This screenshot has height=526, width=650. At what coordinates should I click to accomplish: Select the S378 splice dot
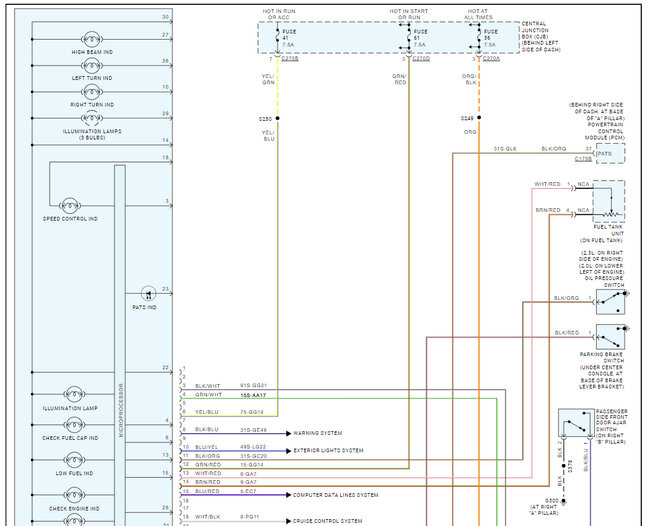[x=563, y=466]
